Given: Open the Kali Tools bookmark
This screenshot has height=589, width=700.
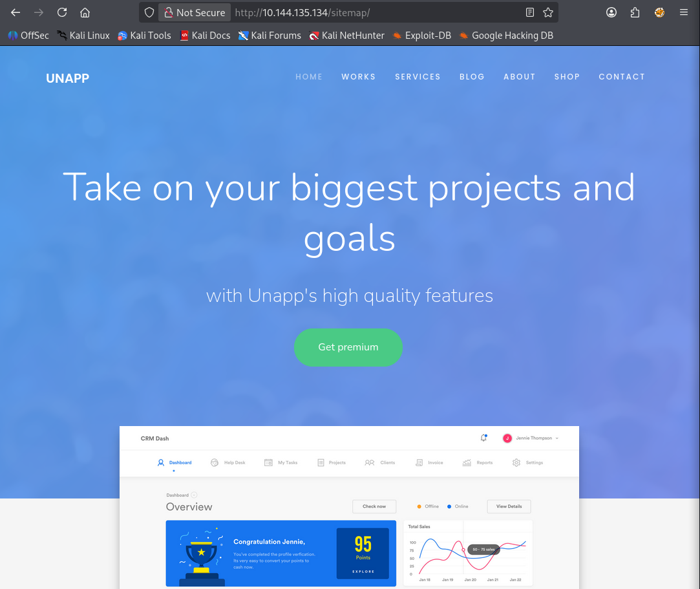Looking at the screenshot, I should [144, 36].
